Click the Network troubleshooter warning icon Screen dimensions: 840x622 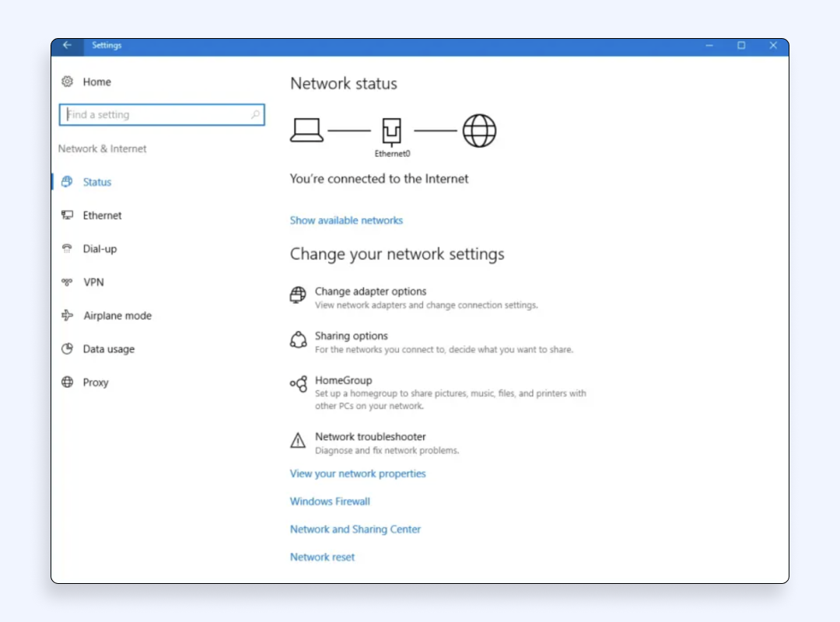point(298,441)
